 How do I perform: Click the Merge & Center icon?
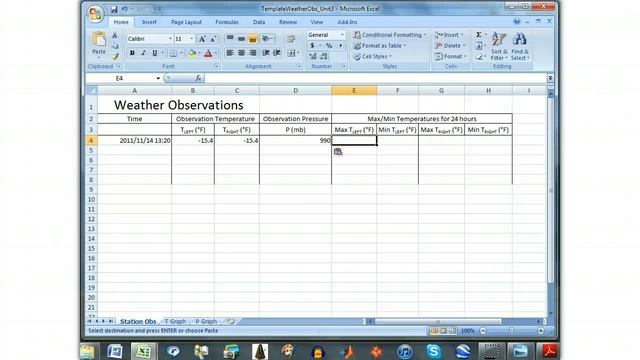pos(291,53)
